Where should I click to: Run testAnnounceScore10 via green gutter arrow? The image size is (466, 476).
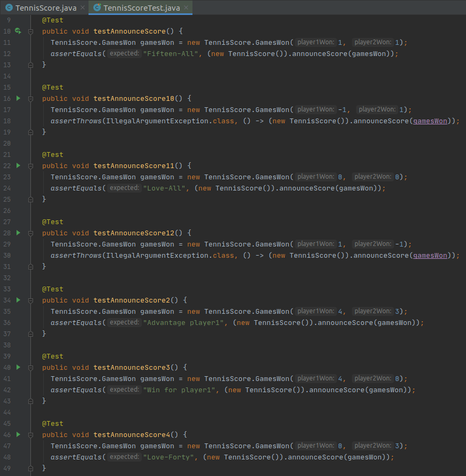pos(18,98)
